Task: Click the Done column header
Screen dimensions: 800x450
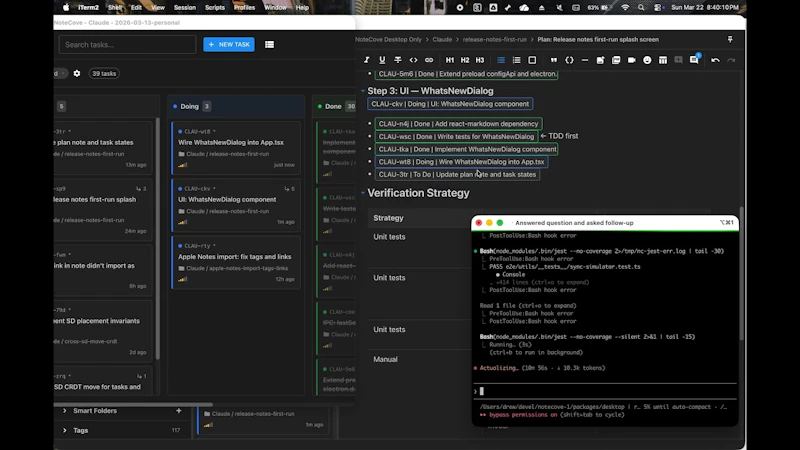Action: tap(334, 106)
